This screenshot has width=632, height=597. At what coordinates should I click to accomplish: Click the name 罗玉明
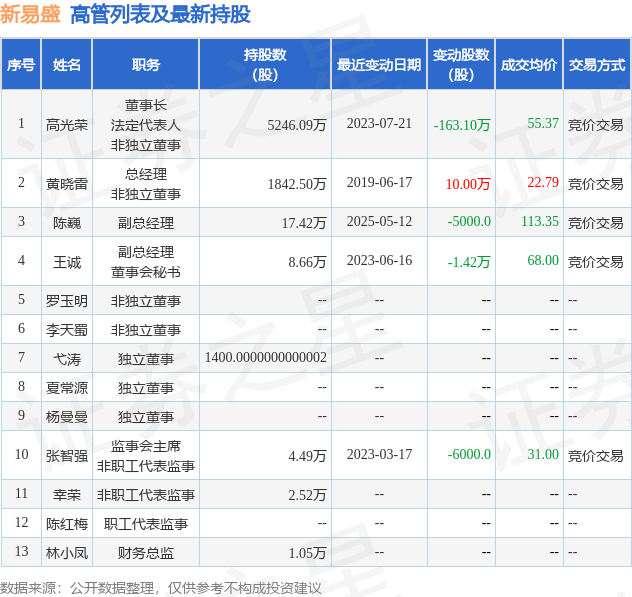click(67, 301)
